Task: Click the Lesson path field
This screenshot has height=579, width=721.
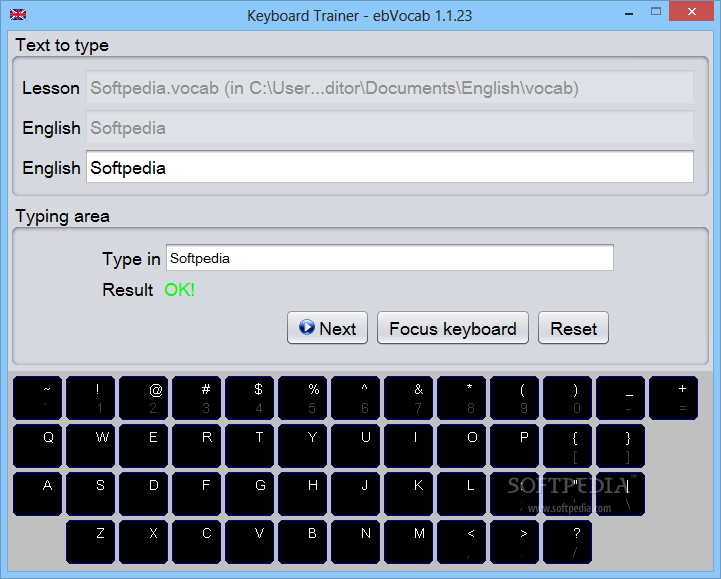Action: [x=389, y=87]
